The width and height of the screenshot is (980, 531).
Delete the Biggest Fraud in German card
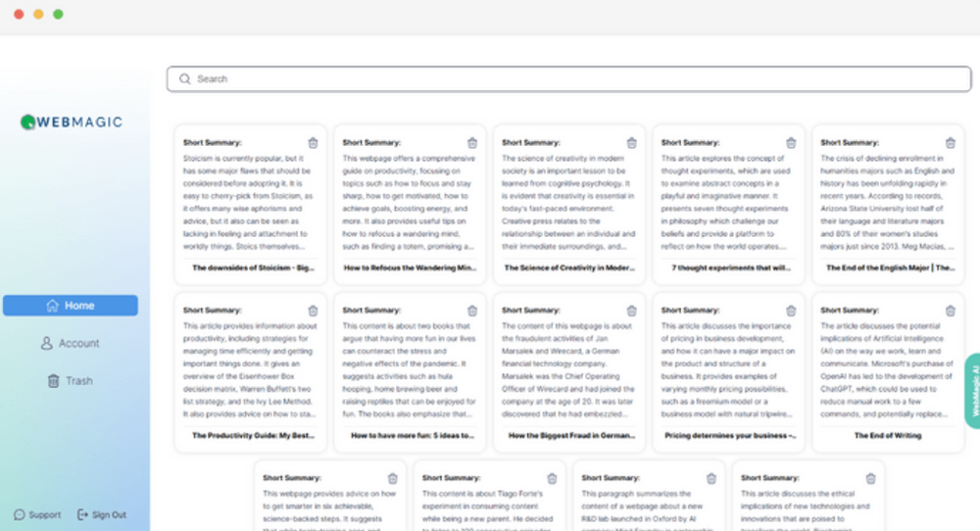(631, 311)
